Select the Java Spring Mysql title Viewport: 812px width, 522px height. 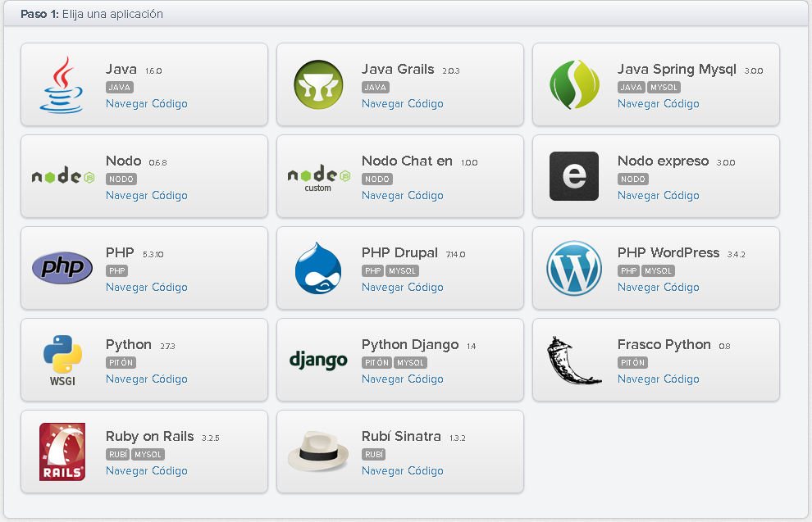coord(677,69)
